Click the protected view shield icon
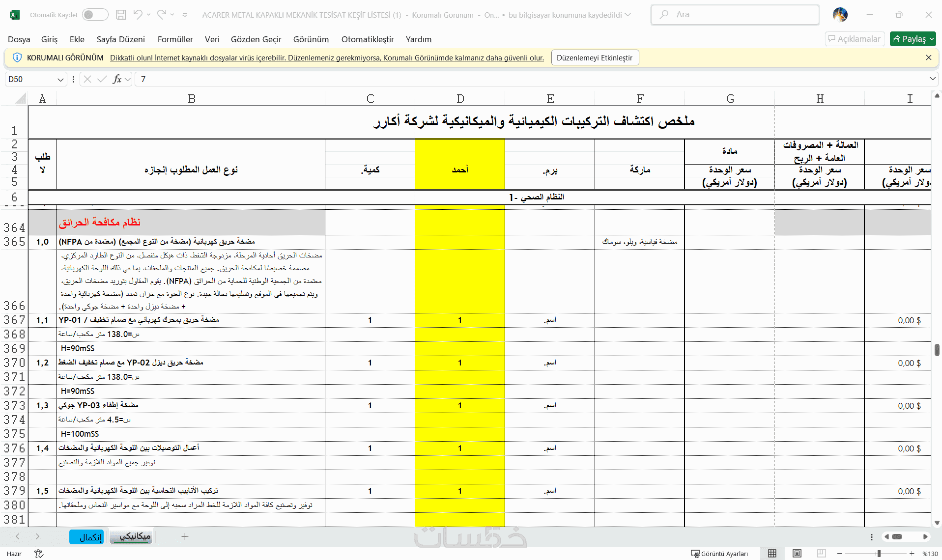942x560 pixels. 17,57
